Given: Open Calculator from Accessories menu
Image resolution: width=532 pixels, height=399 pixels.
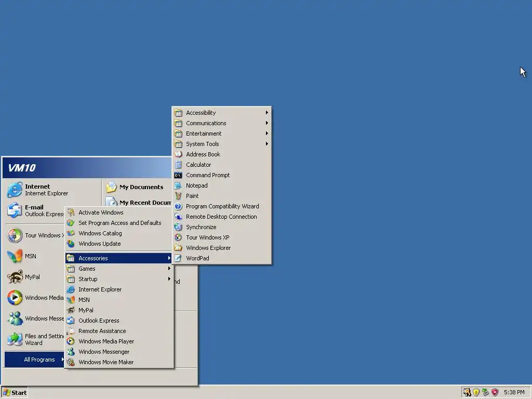Looking at the screenshot, I should (221, 165).
